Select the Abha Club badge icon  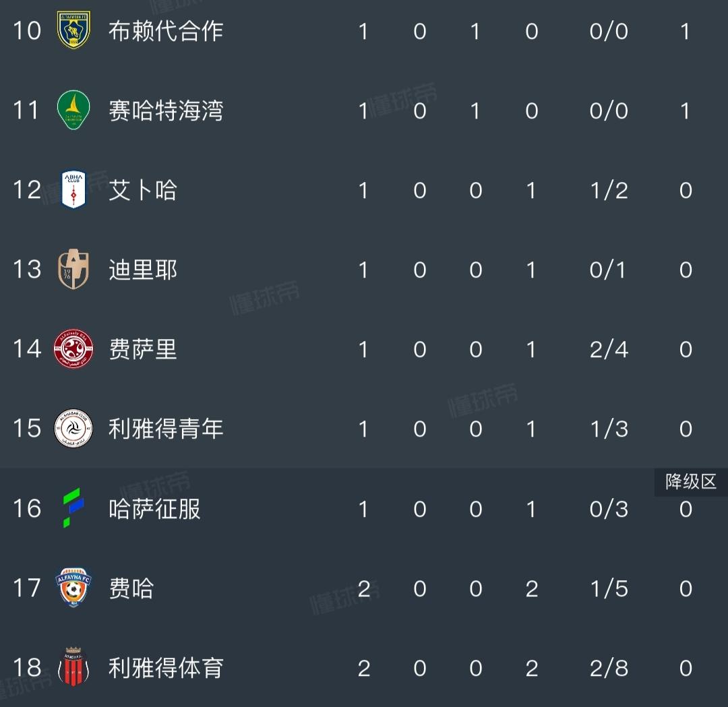point(73,189)
